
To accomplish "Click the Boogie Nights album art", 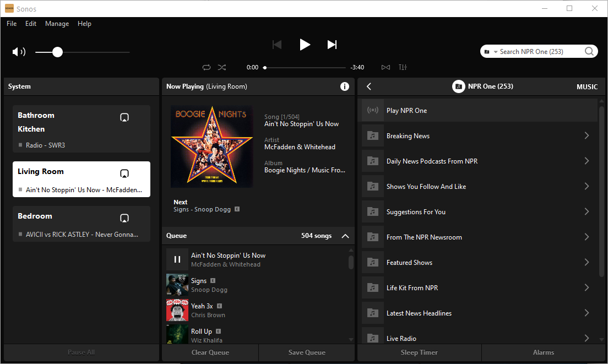I will [x=211, y=146].
